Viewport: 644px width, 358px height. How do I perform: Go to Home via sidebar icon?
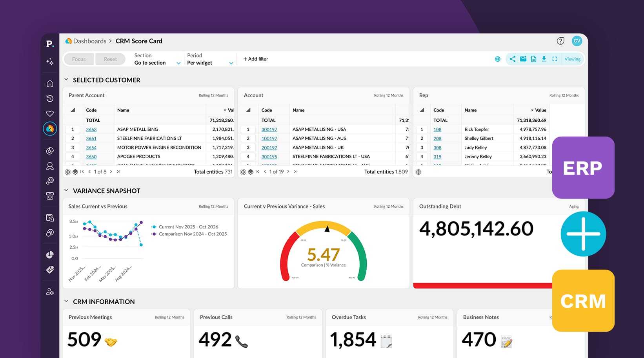pyautogui.click(x=50, y=84)
